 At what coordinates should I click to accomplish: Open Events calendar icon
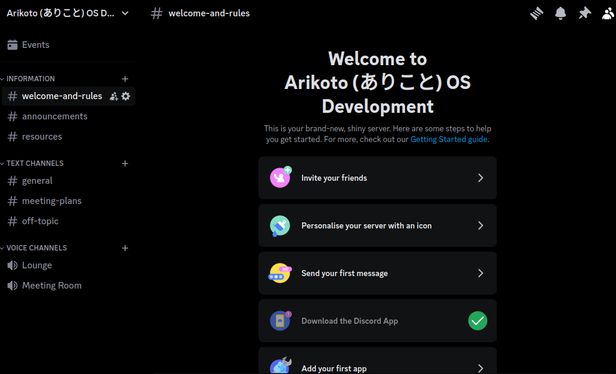[12, 45]
